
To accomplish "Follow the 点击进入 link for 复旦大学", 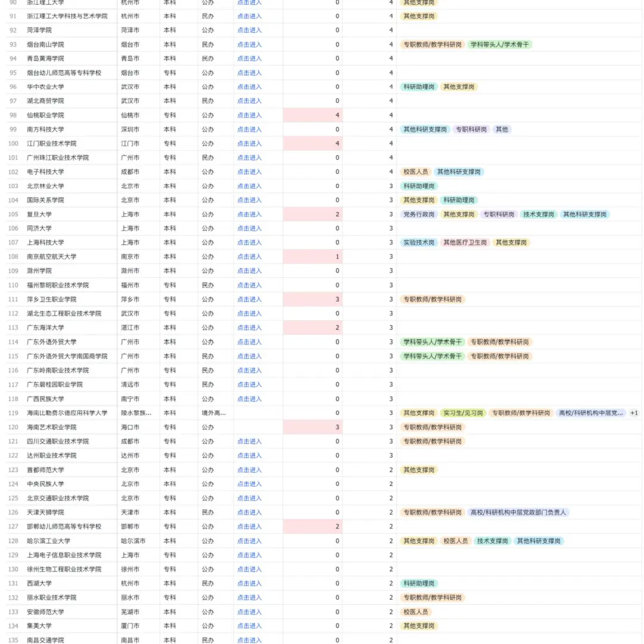I will coord(249,215).
